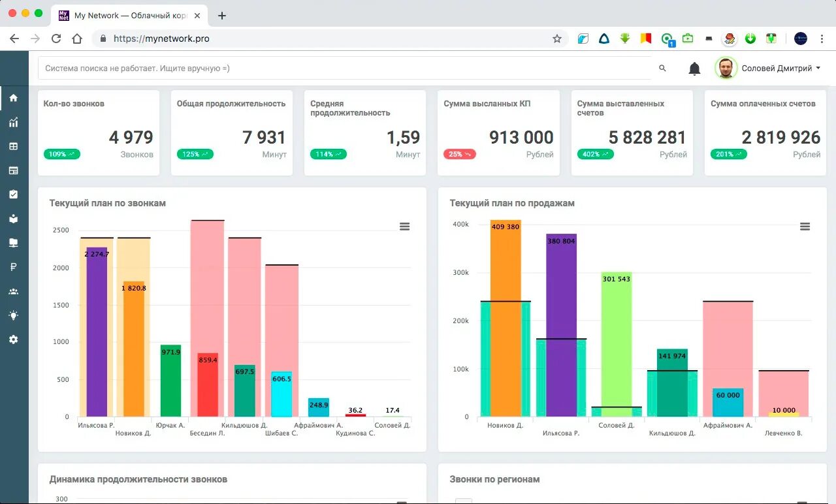Select the Кильдюшов Д. sales bar 141 974
Image resolution: width=836 pixels, height=504 pixels.
tap(673, 383)
